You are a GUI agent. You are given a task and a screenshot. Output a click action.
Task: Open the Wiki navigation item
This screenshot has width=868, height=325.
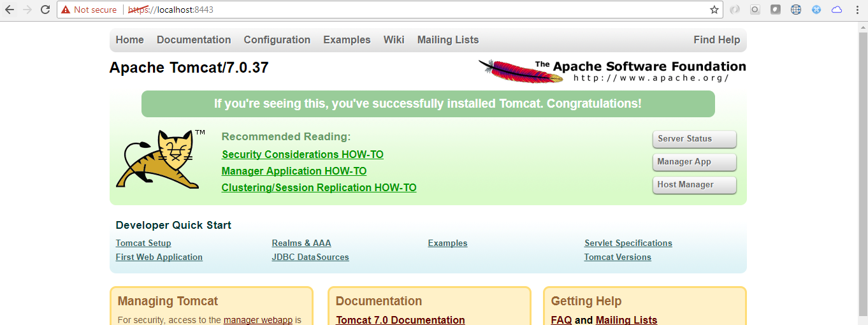(x=394, y=40)
